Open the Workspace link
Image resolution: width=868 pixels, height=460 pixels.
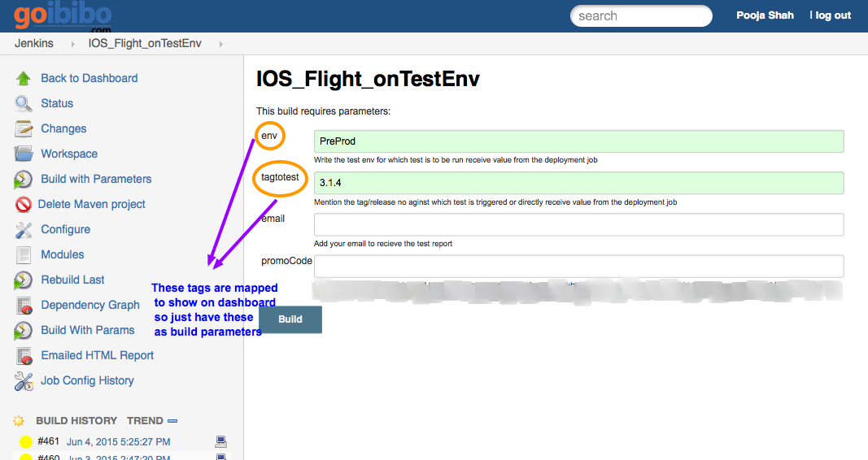(69, 154)
